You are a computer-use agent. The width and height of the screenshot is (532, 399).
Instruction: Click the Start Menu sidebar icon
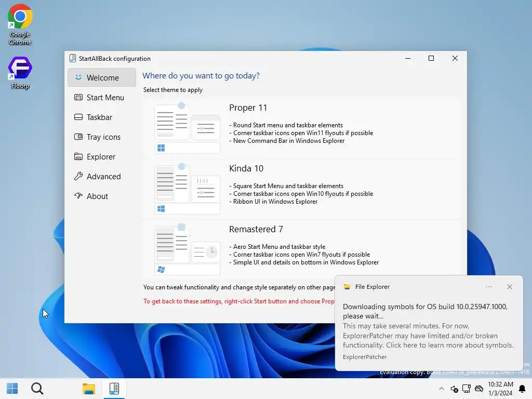(x=78, y=97)
